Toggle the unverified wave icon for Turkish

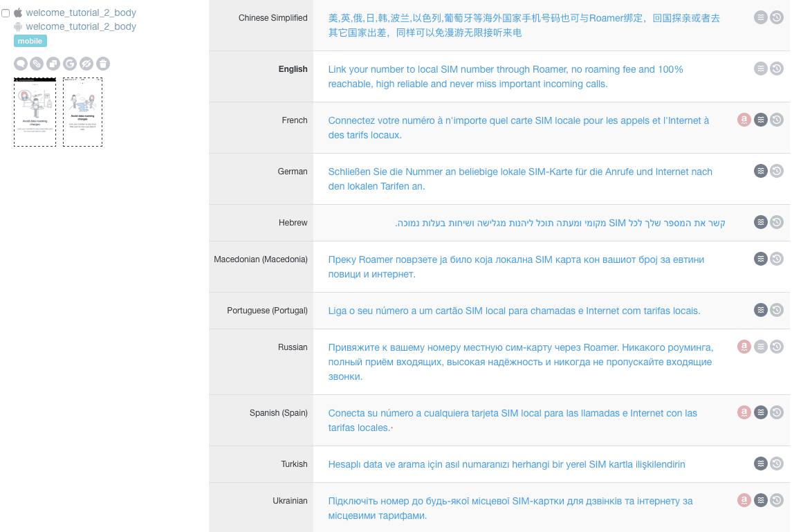pyautogui.click(x=761, y=464)
